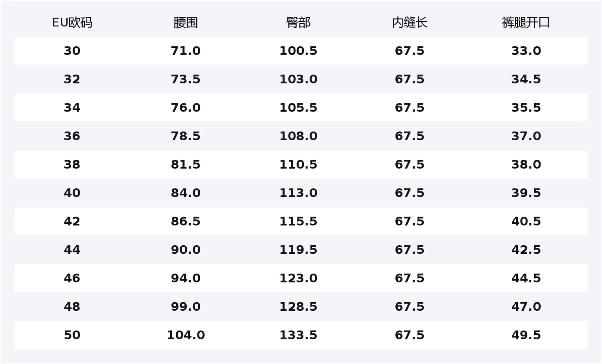Select the EU欧码 column header

tap(72, 23)
